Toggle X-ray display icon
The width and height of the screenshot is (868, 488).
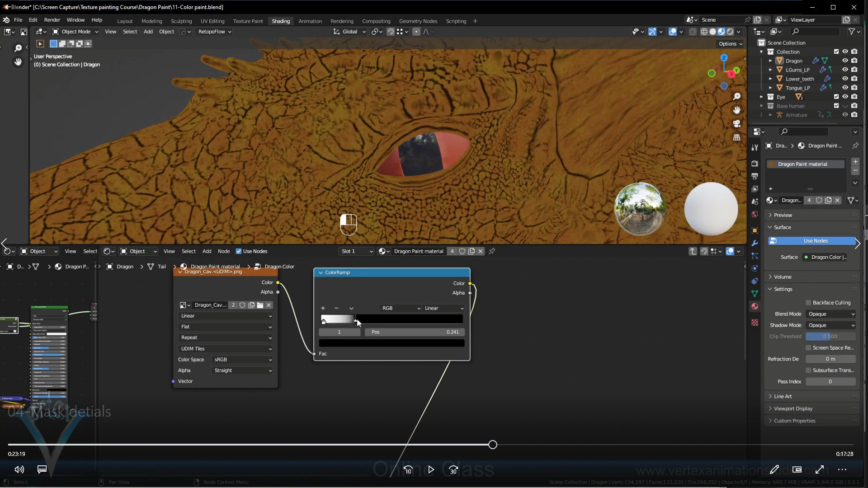pyautogui.click(x=693, y=32)
